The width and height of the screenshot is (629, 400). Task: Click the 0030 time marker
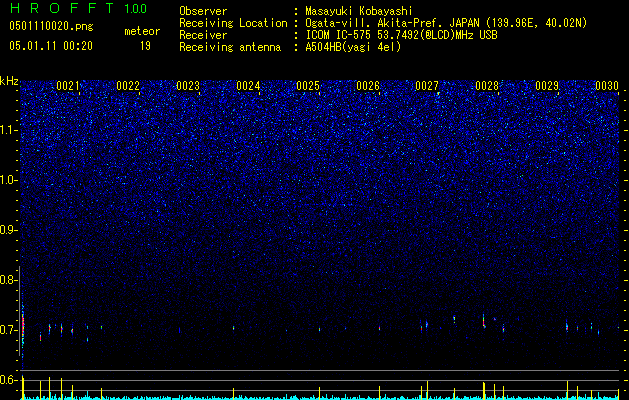click(607, 86)
